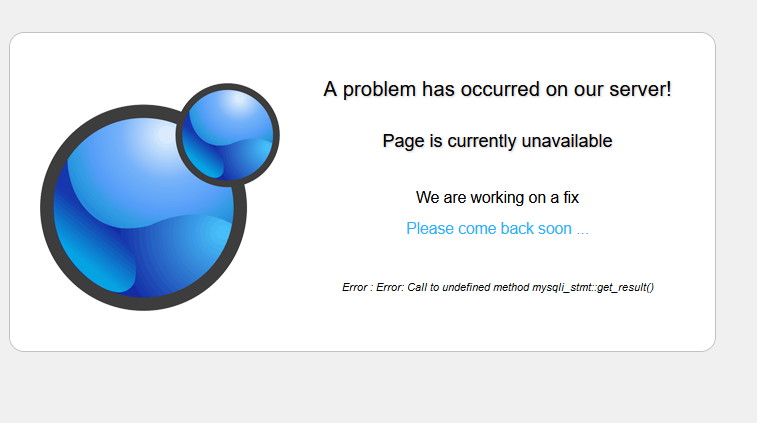
Task: Click the word 'server!' in the heading
Action: [640, 89]
